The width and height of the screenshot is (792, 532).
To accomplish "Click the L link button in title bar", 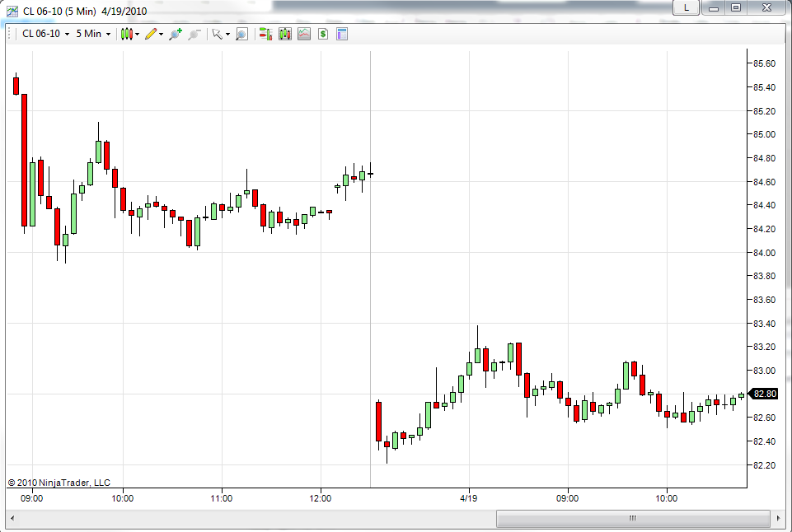I will pos(686,7).
